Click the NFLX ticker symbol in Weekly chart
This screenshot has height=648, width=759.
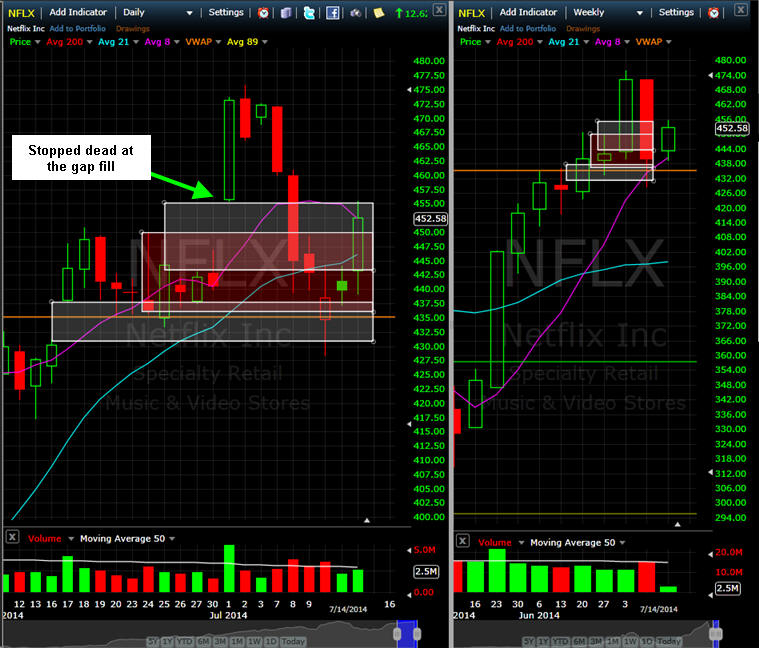(471, 13)
